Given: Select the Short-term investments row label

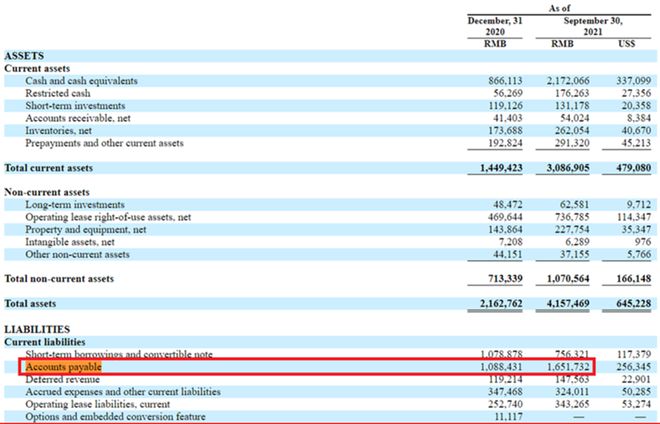Looking at the screenshot, I should click(x=75, y=106).
